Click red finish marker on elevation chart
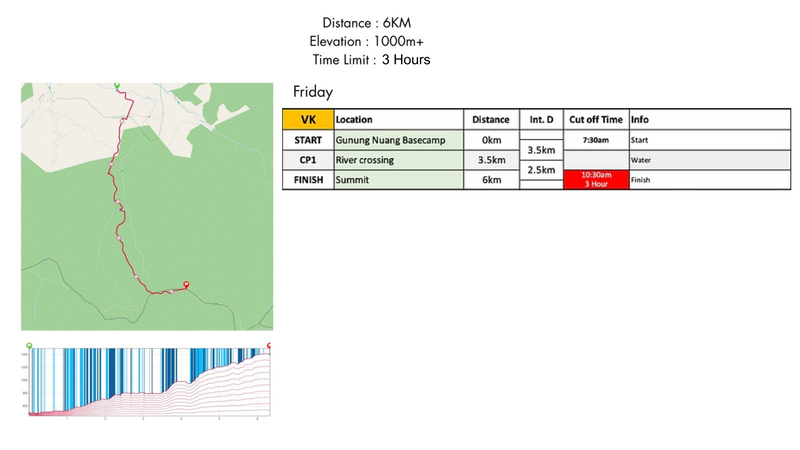 [269, 344]
